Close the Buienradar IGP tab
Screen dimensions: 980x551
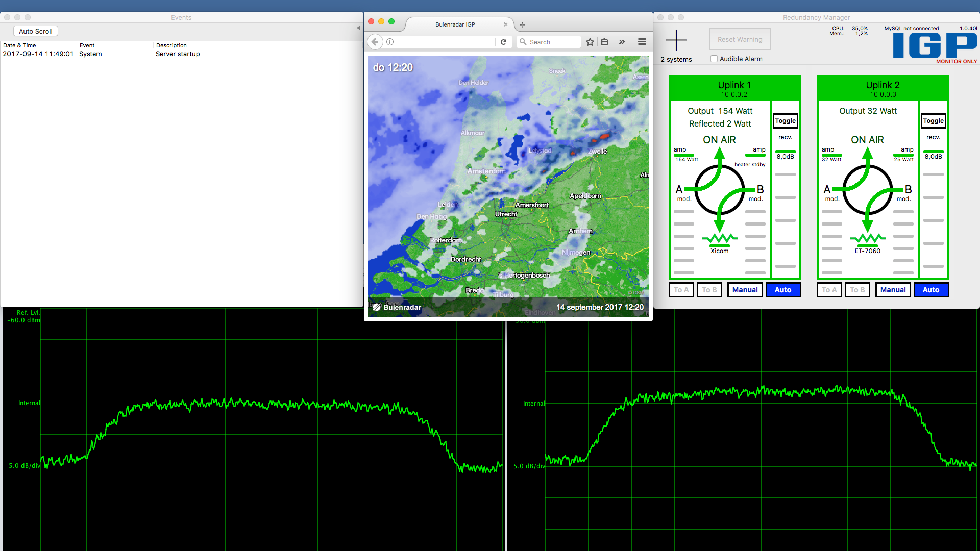(x=506, y=24)
